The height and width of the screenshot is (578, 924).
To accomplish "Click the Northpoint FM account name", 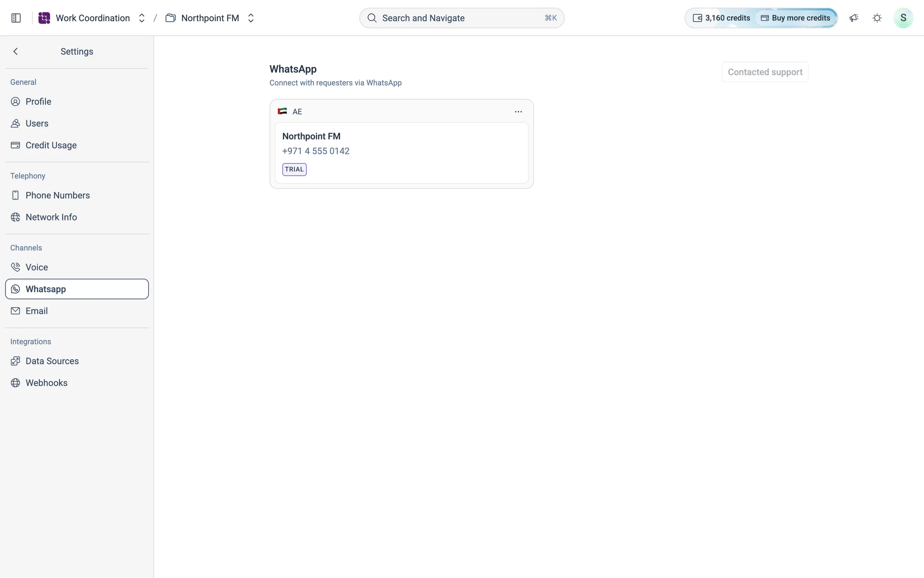I will tap(311, 136).
